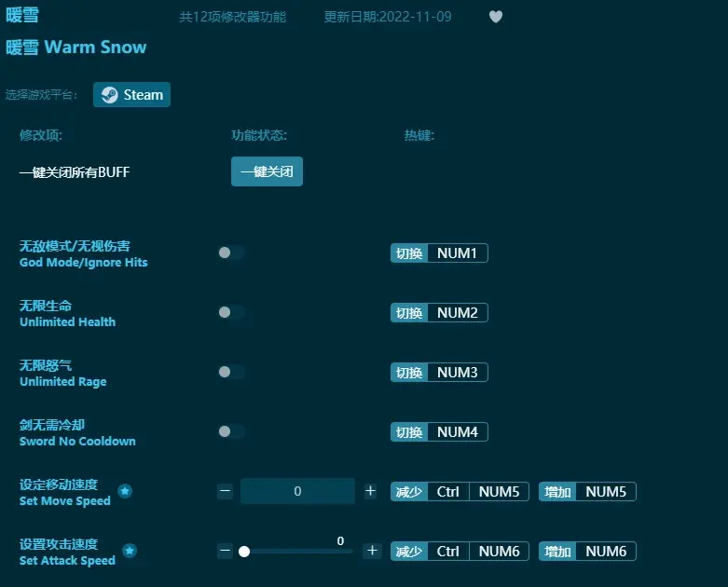Viewport: 728px width, 587px height.
Task: Click NUM5 in Move Speed increase hotkey
Action: tap(606, 492)
